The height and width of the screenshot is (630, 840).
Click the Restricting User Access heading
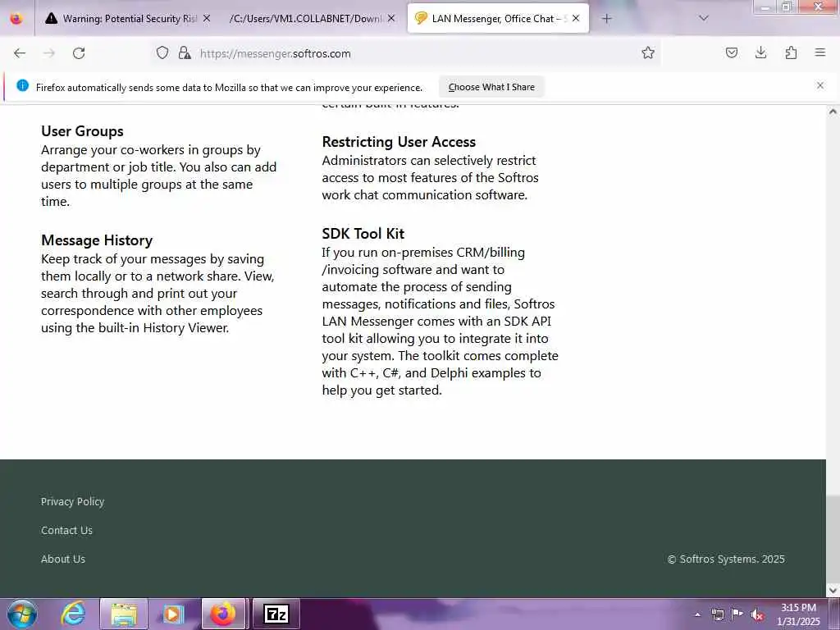coord(399,142)
